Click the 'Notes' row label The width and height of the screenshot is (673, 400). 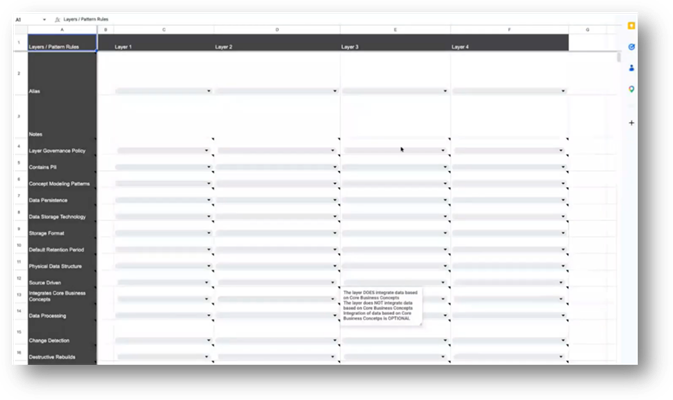(36, 134)
